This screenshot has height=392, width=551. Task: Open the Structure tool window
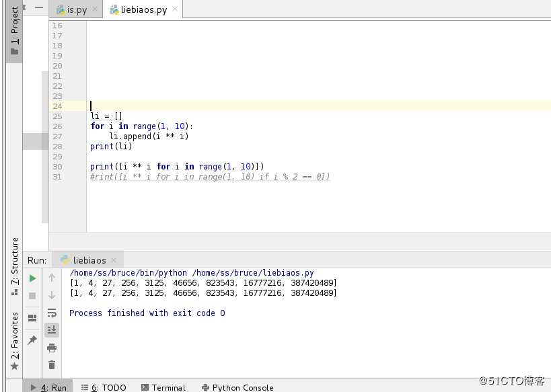coord(14,266)
